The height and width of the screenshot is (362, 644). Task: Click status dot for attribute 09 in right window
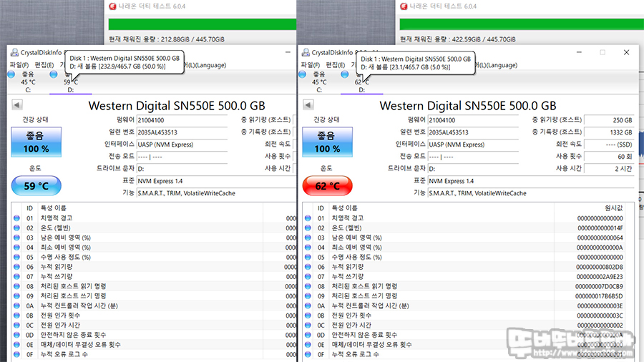click(308, 296)
